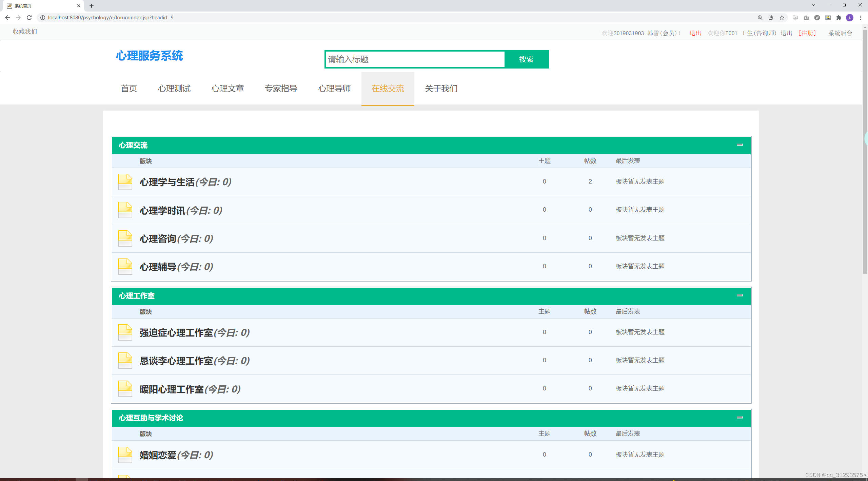This screenshot has width=868, height=481.
Task: Collapse the 心理工作室 section
Action: (739, 295)
